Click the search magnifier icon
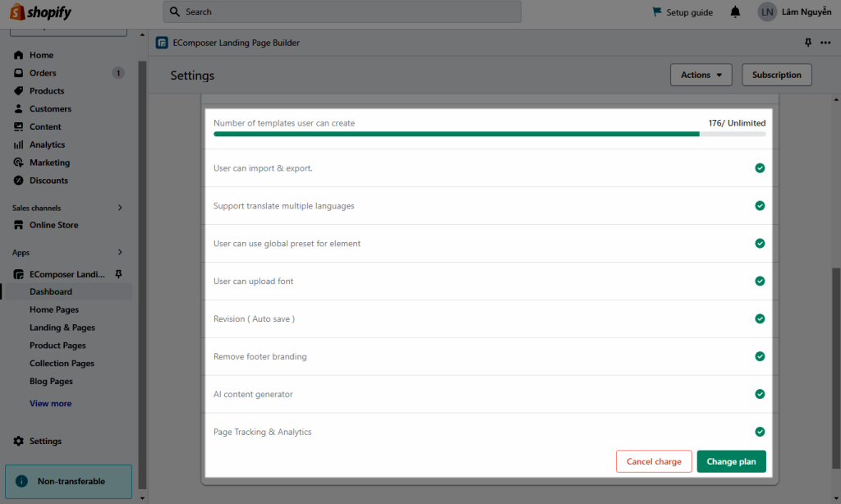 pyautogui.click(x=175, y=11)
